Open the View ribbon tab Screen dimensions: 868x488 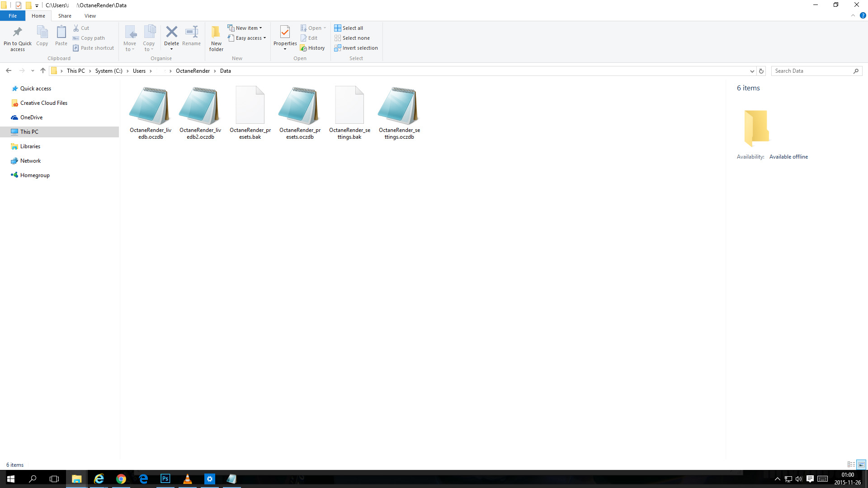[90, 16]
